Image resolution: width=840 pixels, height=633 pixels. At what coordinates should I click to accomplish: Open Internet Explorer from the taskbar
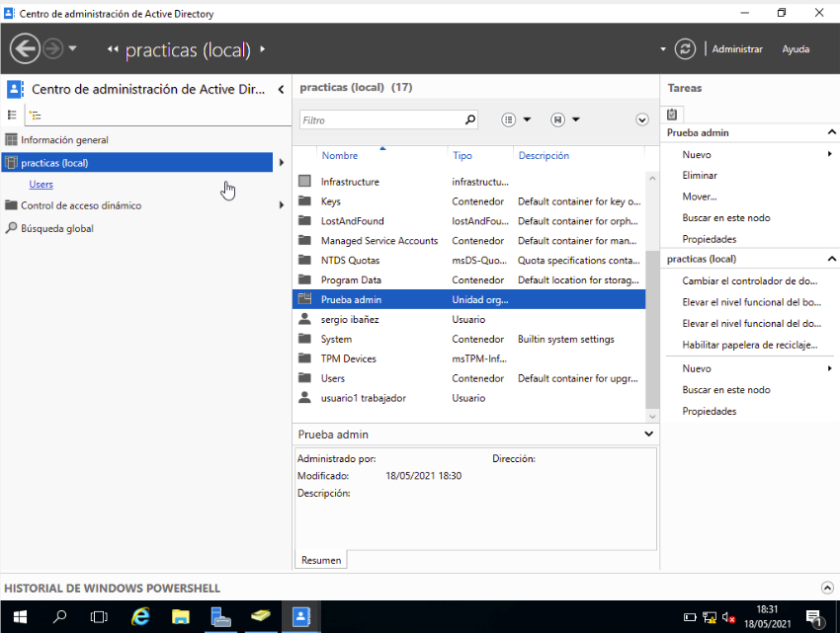141,617
